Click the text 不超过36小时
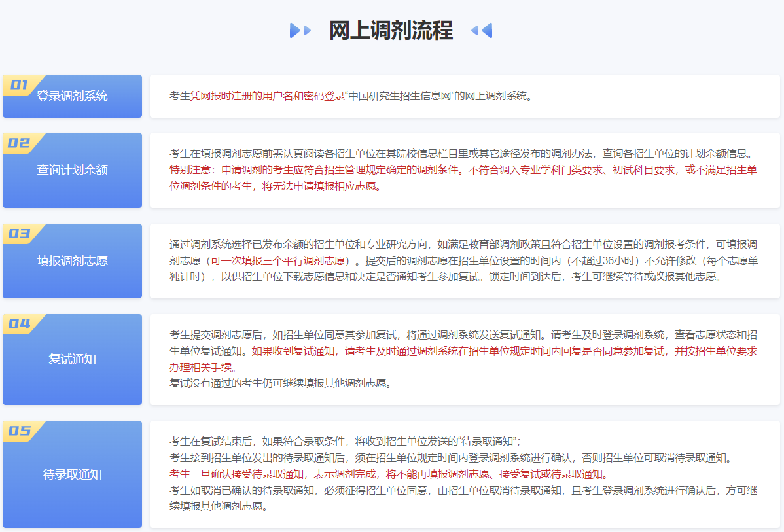 coord(605,260)
